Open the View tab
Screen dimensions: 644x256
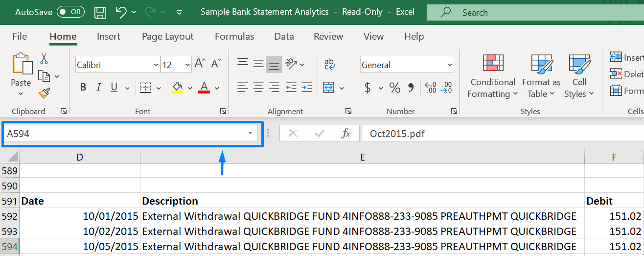(x=374, y=36)
